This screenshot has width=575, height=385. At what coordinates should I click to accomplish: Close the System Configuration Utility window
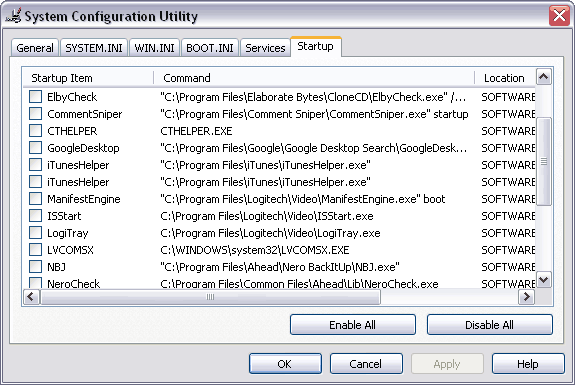tap(559, 16)
